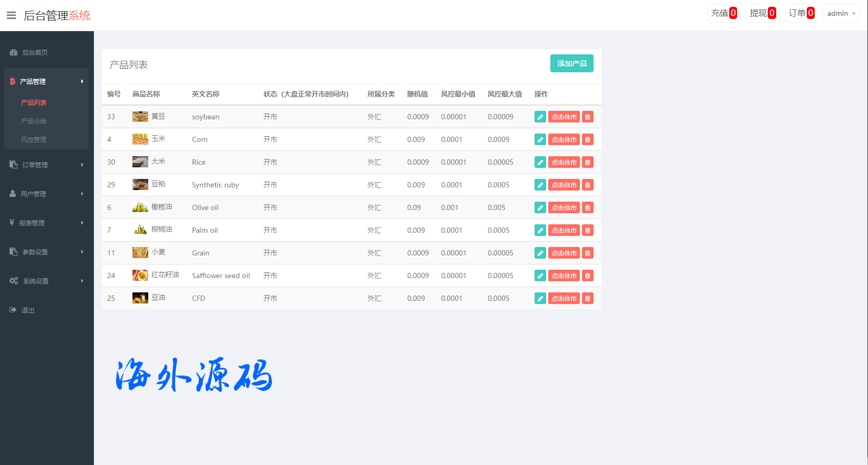Open the admin user dropdown
868x465 pixels.
tap(841, 14)
